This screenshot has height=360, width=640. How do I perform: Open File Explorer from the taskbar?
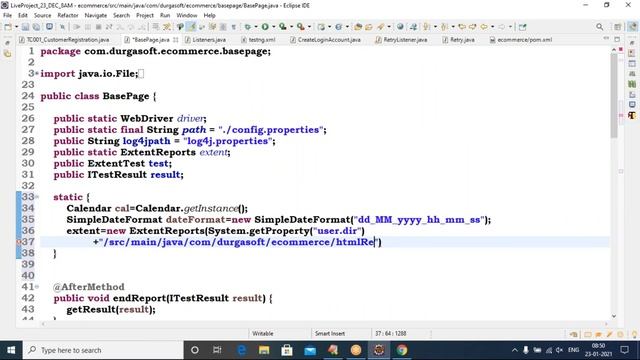264,350
